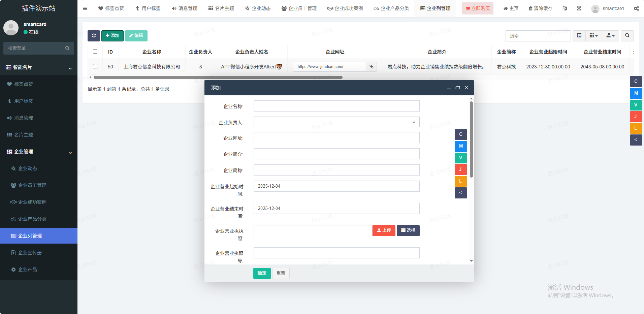Click the green 确定 confirm button

point(262,273)
